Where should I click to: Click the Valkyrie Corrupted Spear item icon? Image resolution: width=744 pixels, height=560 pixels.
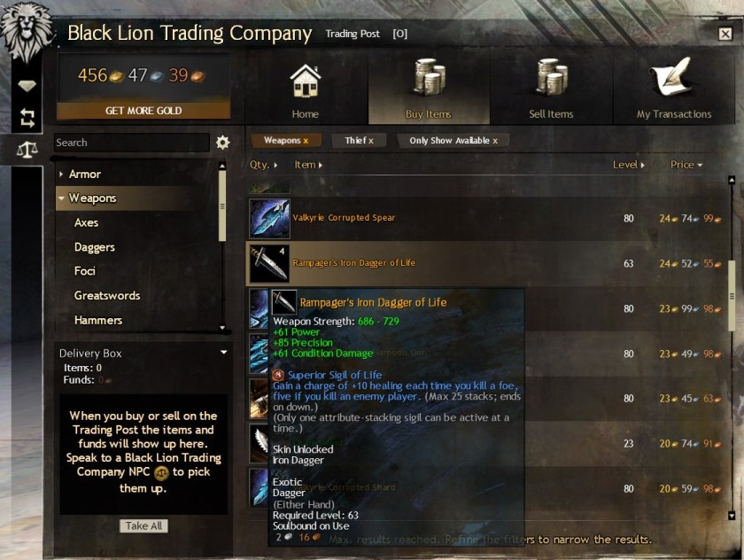pos(269,218)
